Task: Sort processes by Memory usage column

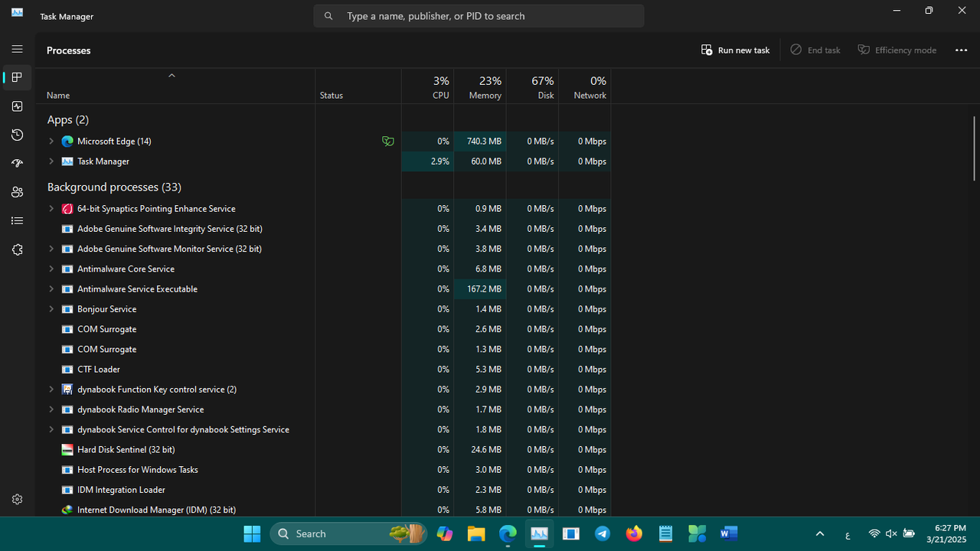Action: click(x=480, y=86)
